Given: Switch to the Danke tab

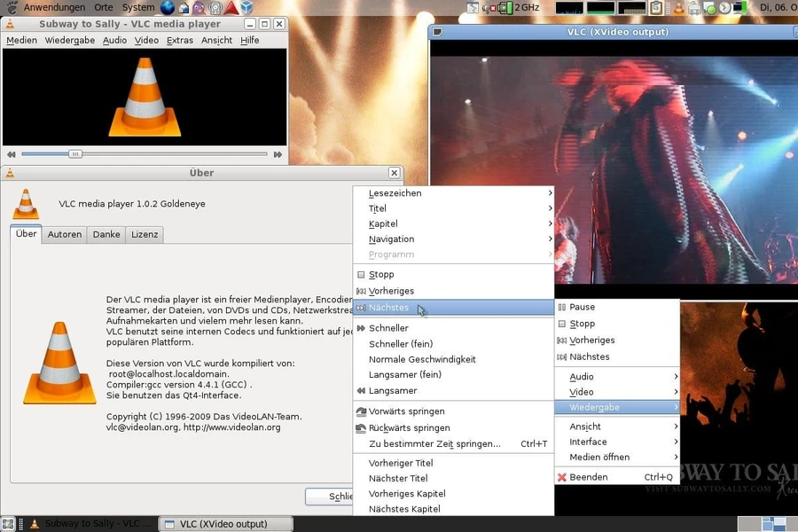Looking at the screenshot, I should (106, 234).
